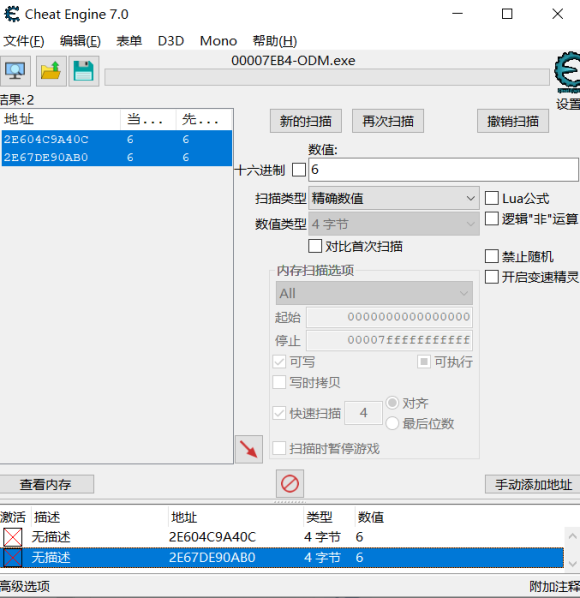
Task: Enable the 开启变速精灵 checkbox
Action: coord(492,277)
